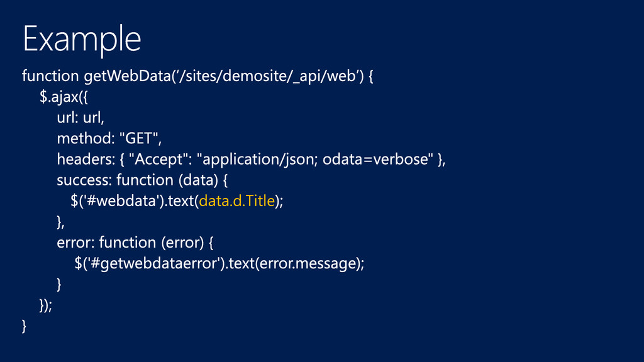
Task: Click the "Accept" header key
Action: point(161,160)
